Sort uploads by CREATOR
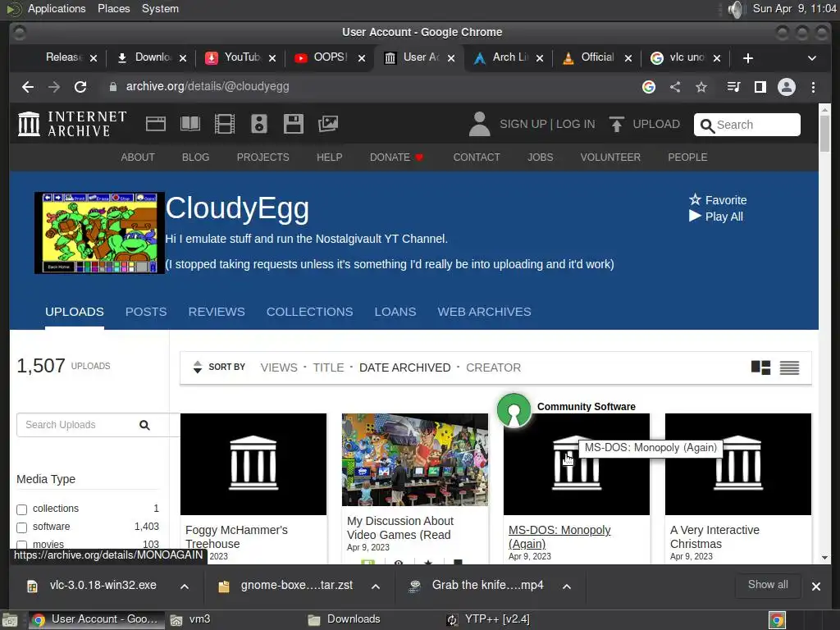The width and height of the screenshot is (840, 630). [x=493, y=367]
